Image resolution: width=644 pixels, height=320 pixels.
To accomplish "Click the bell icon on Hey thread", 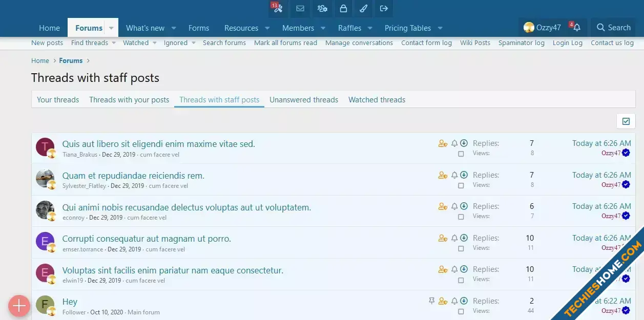I will (454, 301).
